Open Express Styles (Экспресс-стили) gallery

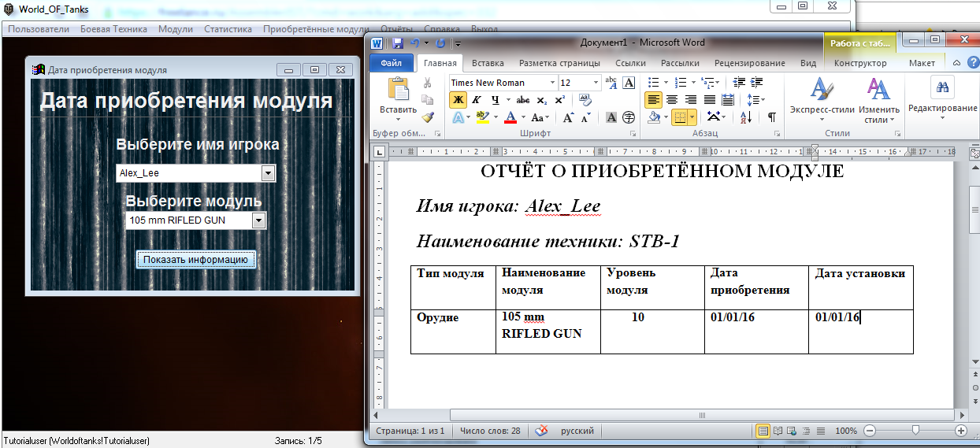click(x=821, y=100)
